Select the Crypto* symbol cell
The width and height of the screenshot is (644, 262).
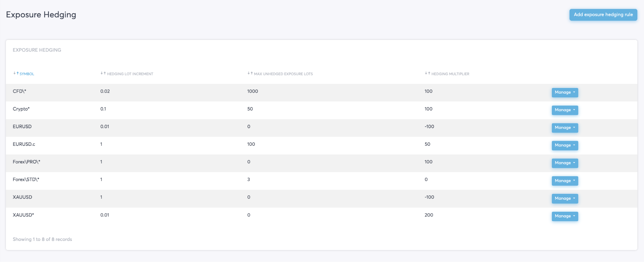[x=21, y=109]
